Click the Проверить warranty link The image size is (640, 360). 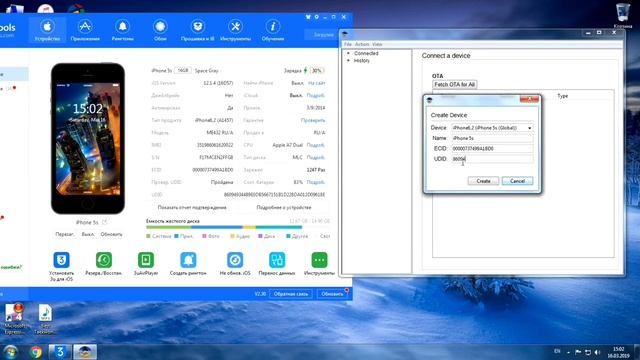tap(313, 120)
